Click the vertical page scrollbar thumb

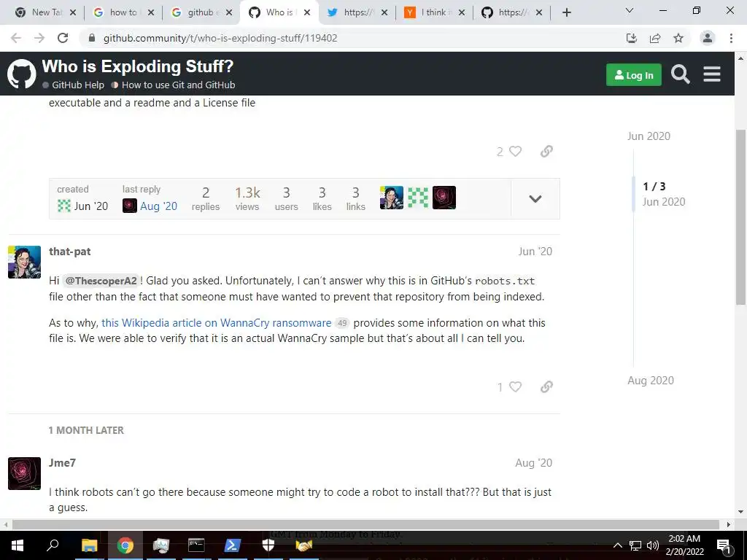click(x=740, y=217)
